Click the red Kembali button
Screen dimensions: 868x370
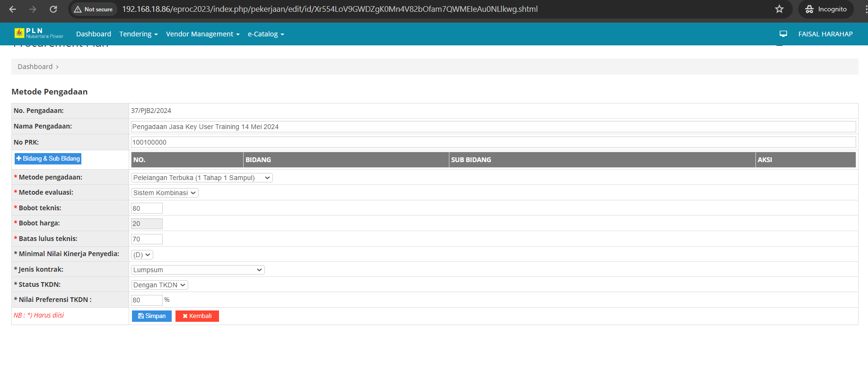click(197, 316)
